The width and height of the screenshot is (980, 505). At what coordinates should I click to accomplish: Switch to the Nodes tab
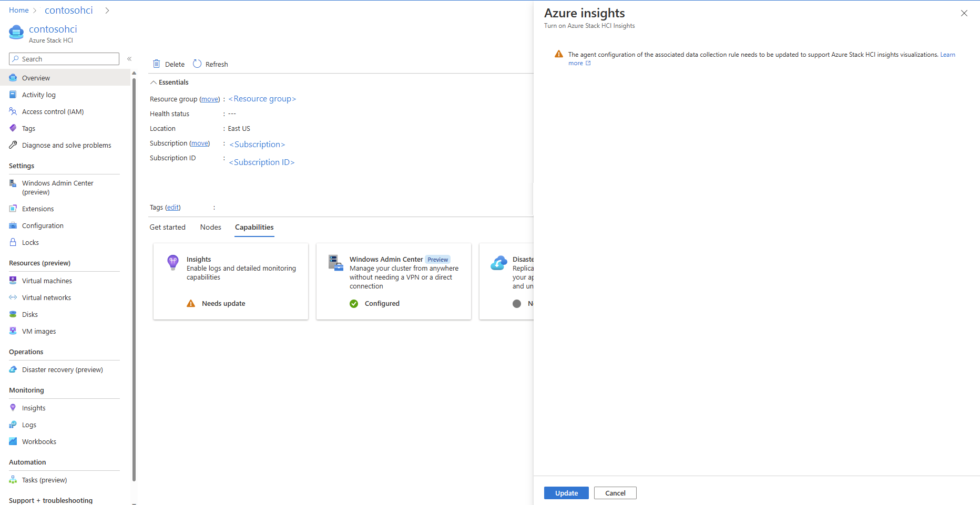pos(211,227)
